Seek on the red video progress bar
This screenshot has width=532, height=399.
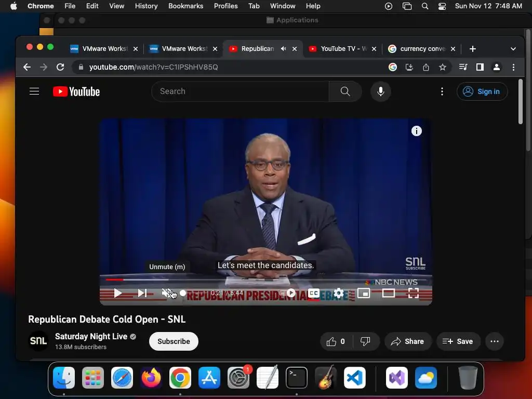[x=265, y=280]
